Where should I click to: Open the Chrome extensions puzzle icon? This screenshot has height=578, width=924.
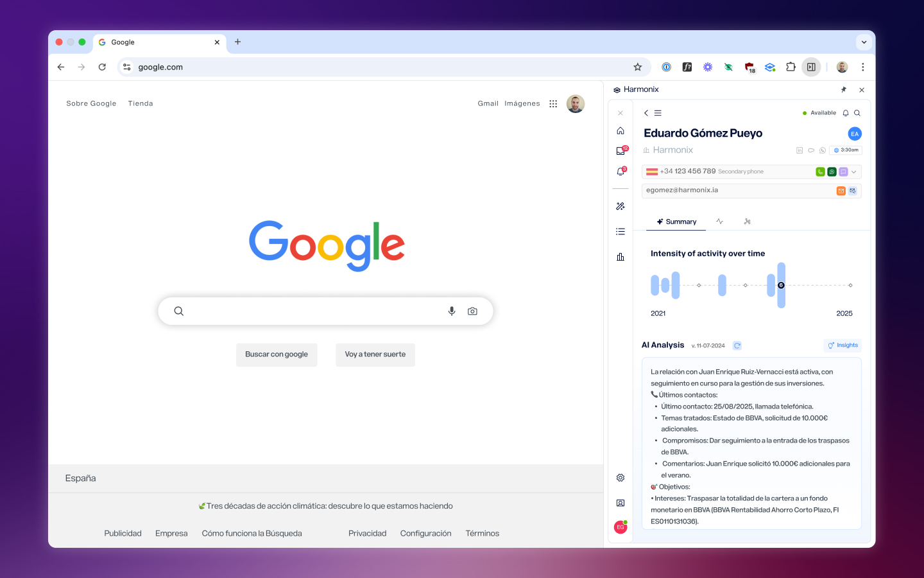[x=791, y=67]
